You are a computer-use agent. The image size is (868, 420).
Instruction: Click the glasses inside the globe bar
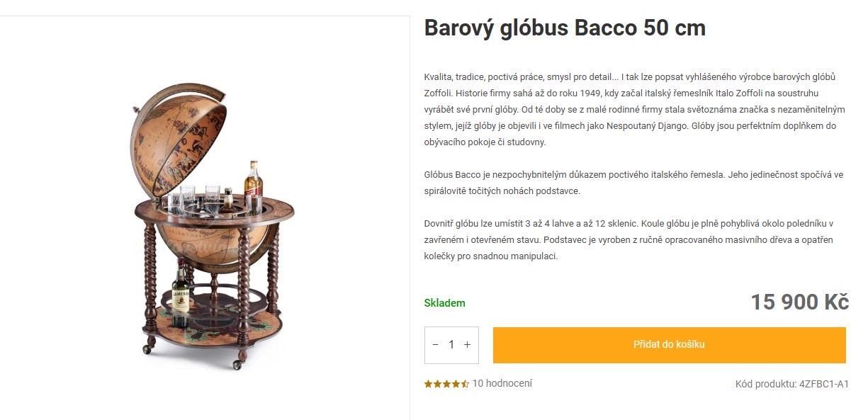(x=195, y=197)
